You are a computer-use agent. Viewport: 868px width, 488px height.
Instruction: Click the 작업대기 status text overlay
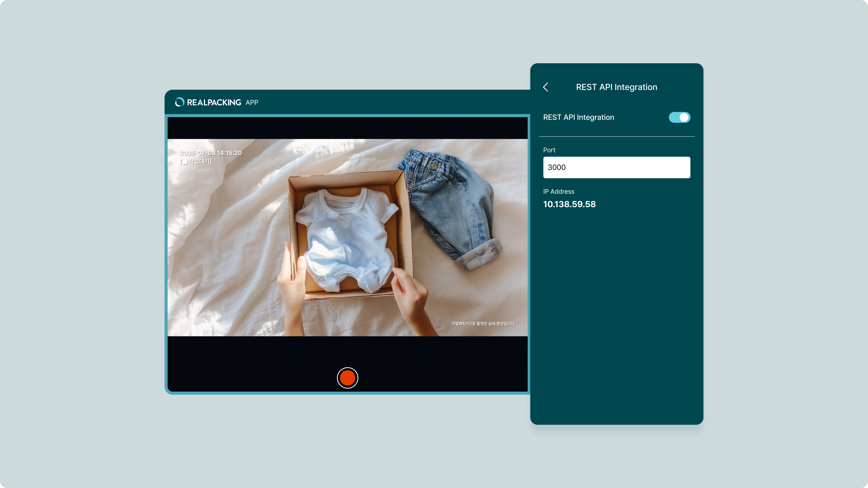199,162
